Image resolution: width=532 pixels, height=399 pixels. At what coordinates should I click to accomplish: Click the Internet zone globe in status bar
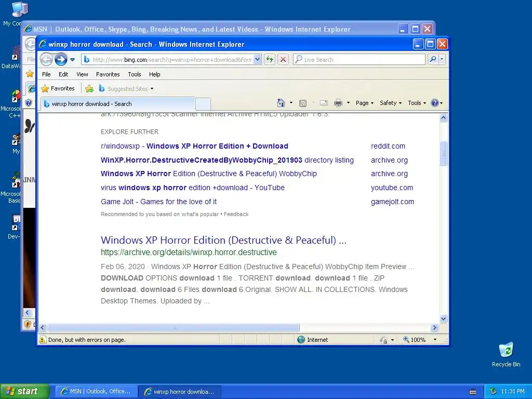pos(301,340)
